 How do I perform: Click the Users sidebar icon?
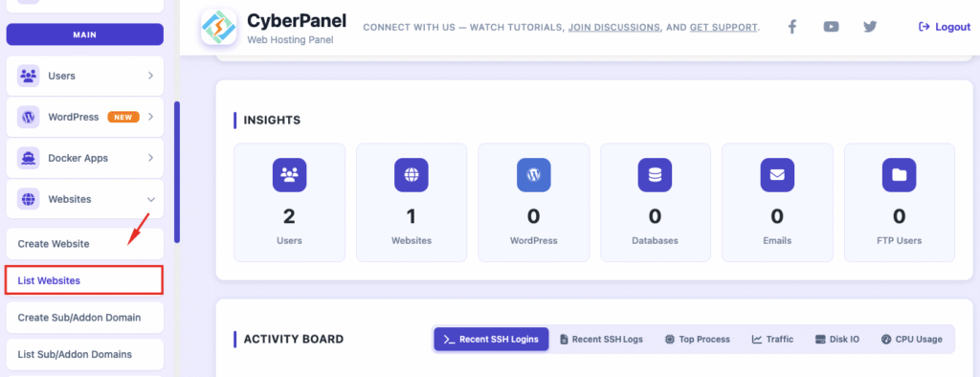[x=28, y=76]
